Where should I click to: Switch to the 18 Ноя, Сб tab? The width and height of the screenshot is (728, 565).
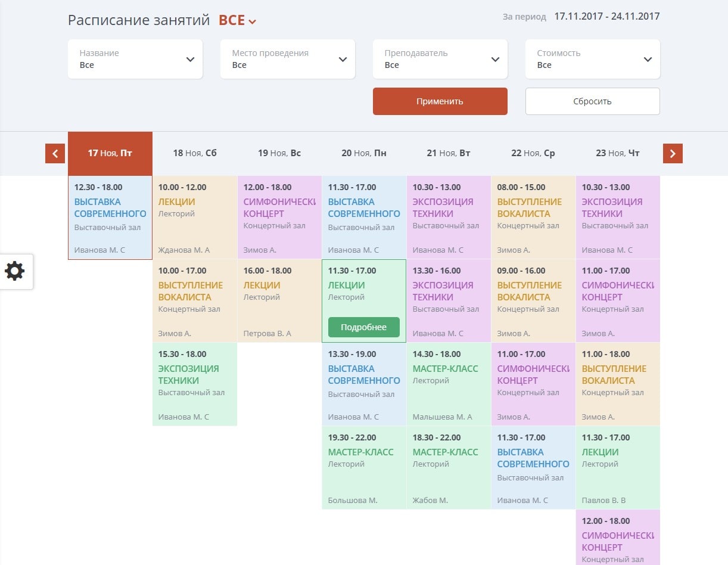coord(195,153)
